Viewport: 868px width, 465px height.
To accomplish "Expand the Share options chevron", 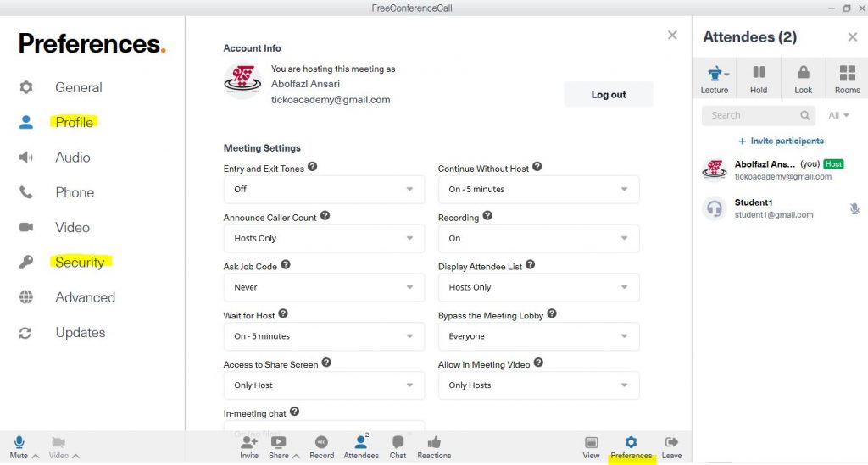I will click(296, 457).
